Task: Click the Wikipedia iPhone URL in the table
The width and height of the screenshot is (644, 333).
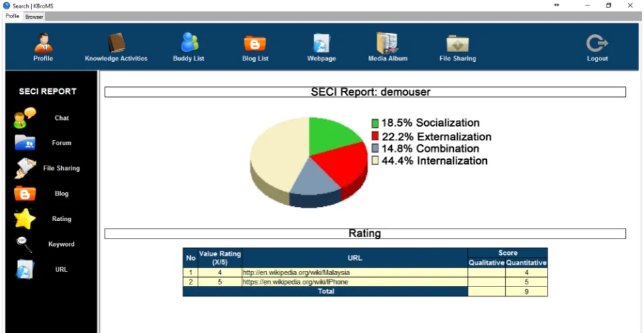Action: [x=295, y=282]
